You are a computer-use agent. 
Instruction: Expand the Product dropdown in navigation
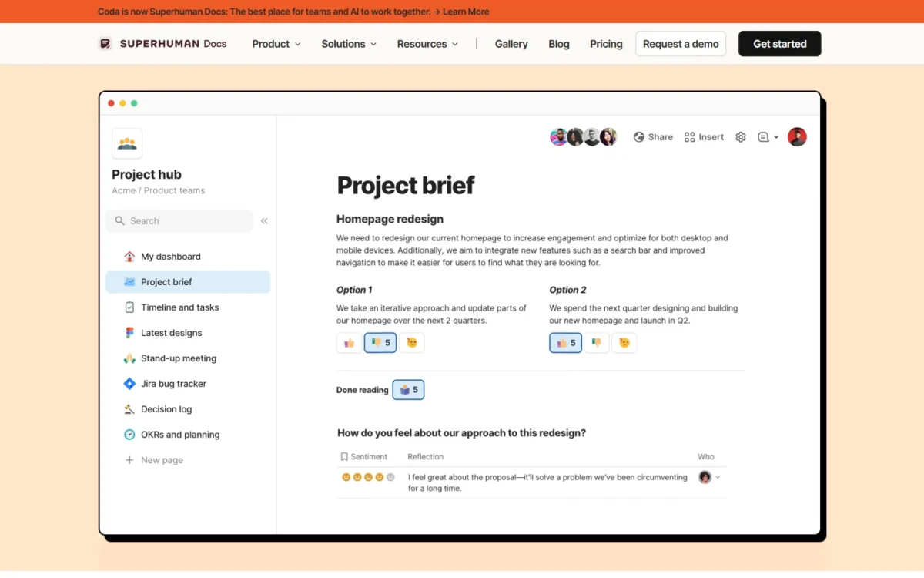point(276,44)
